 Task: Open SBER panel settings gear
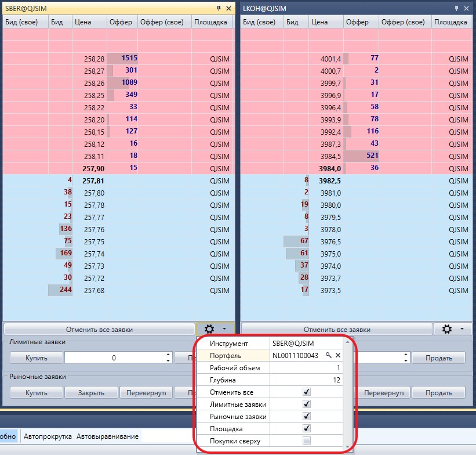tap(209, 329)
